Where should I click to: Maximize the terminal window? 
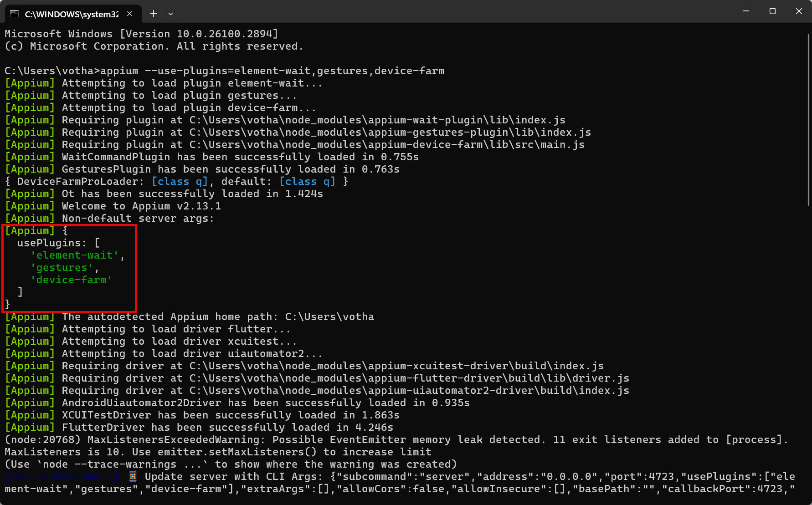tap(772, 11)
